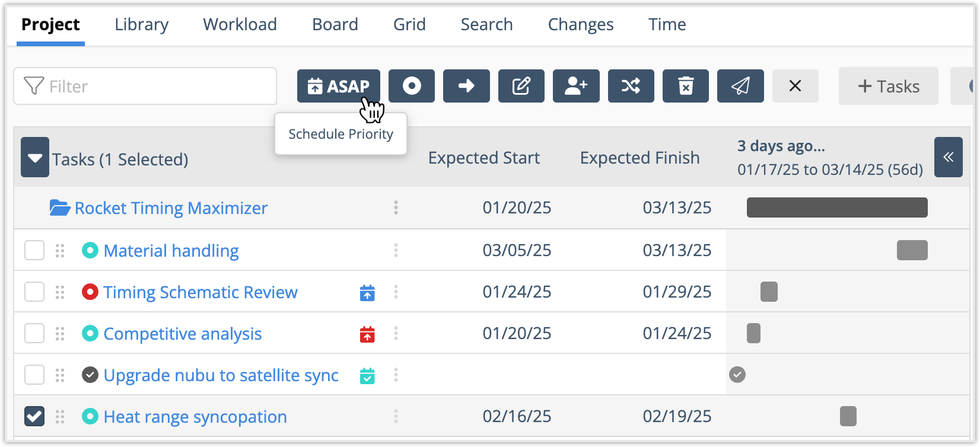Click the shuffle arrows toolbar icon

click(x=631, y=87)
